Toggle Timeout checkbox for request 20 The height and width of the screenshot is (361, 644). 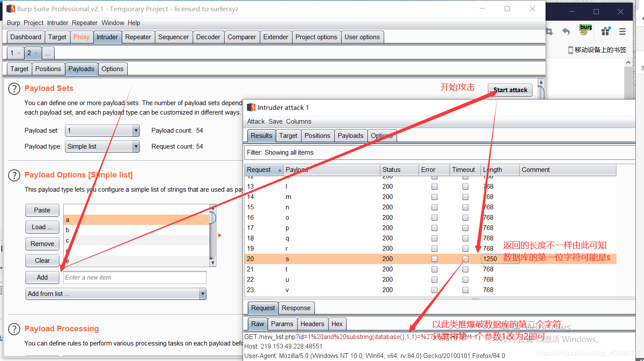click(x=465, y=259)
